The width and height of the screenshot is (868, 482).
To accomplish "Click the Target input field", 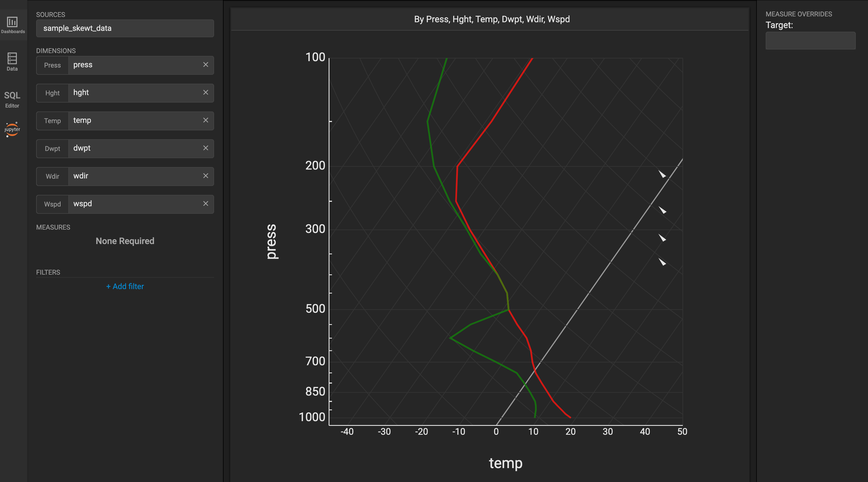I will pyautogui.click(x=810, y=41).
